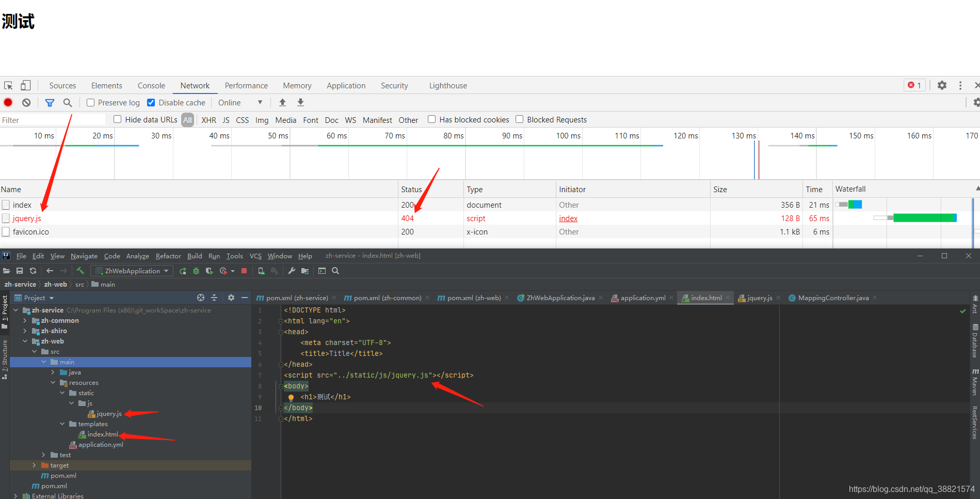The height and width of the screenshot is (499, 980).
Task: Click IntelliJ Synchronize reload icon
Action: point(33,271)
